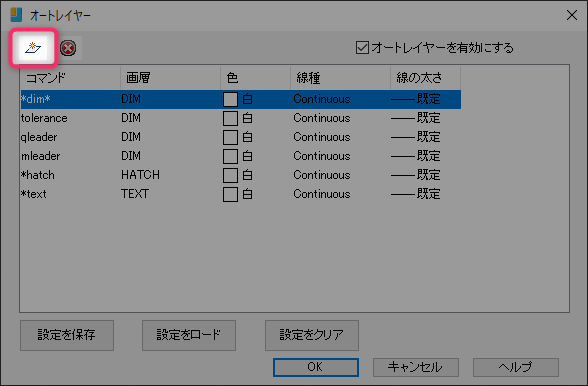Click the 設定を保存 button
This screenshot has width=588, height=386.
67,335
